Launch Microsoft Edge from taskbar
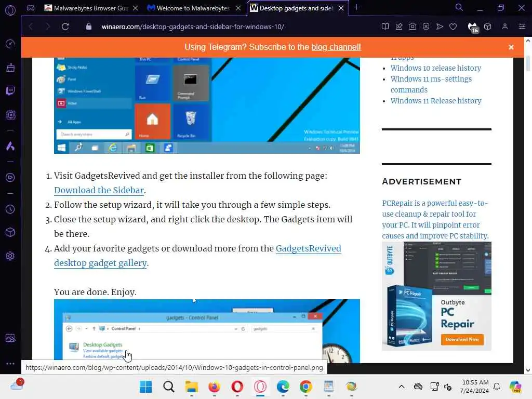This screenshot has height=399, width=532. (283, 387)
